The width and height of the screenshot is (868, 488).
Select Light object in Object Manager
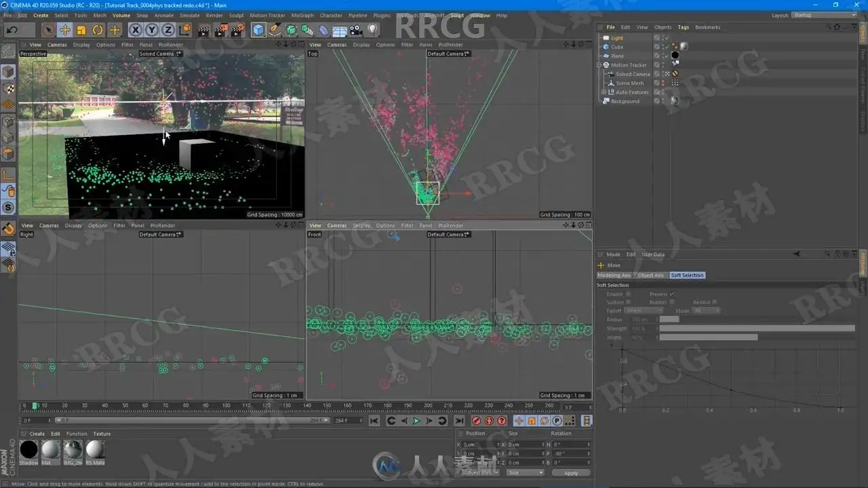(x=616, y=38)
